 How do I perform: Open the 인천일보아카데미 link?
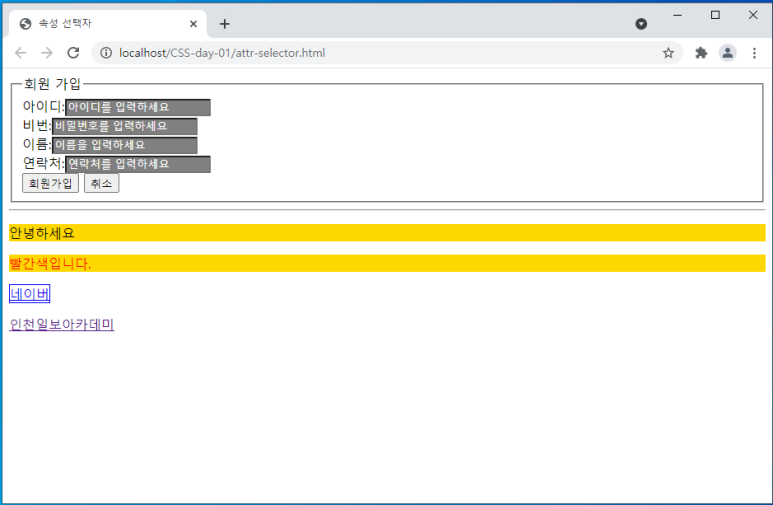click(x=62, y=325)
